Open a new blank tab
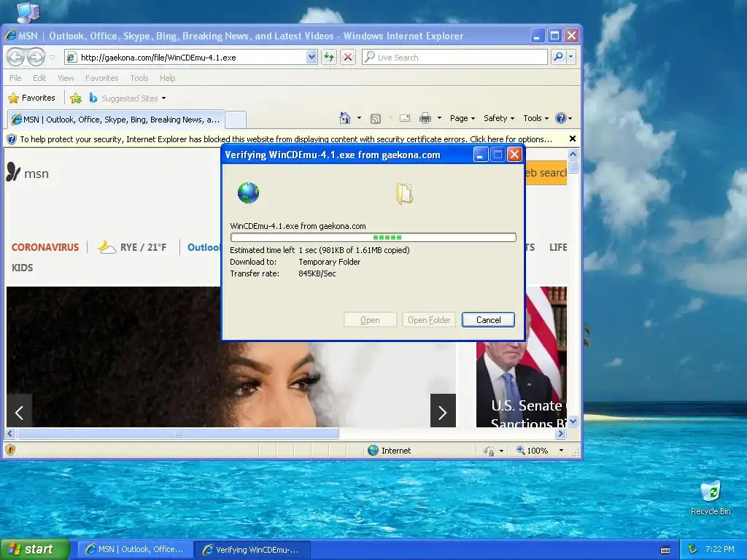This screenshot has height=560, width=747. click(236, 120)
